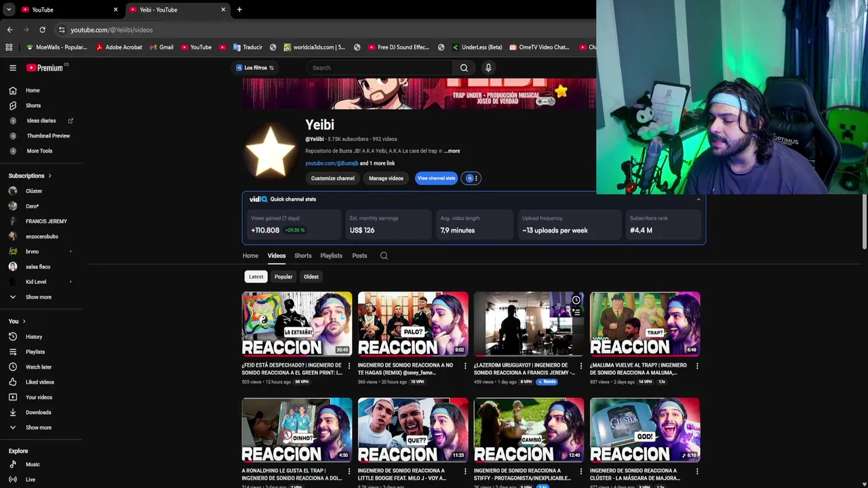868x488 pixels.
Task: Open the FEID ESTÁ DESPECHADO video thumbnail
Action: pyautogui.click(x=297, y=324)
